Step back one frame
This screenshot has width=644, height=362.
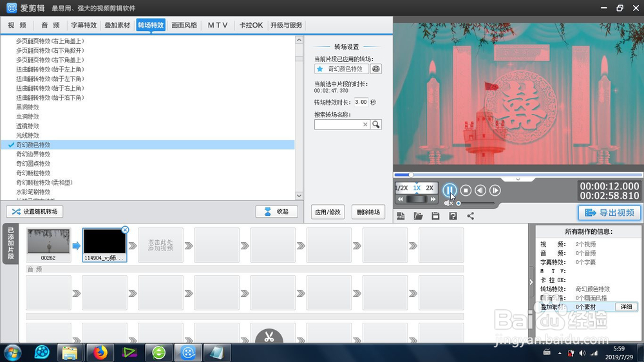pos(480,190)
